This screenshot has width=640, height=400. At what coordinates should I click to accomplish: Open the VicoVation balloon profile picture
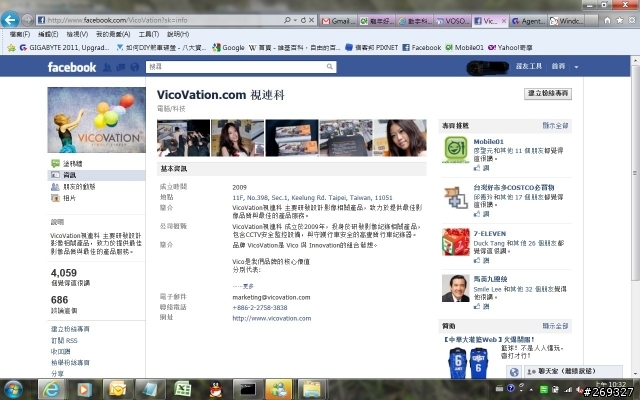coord(97,120)
